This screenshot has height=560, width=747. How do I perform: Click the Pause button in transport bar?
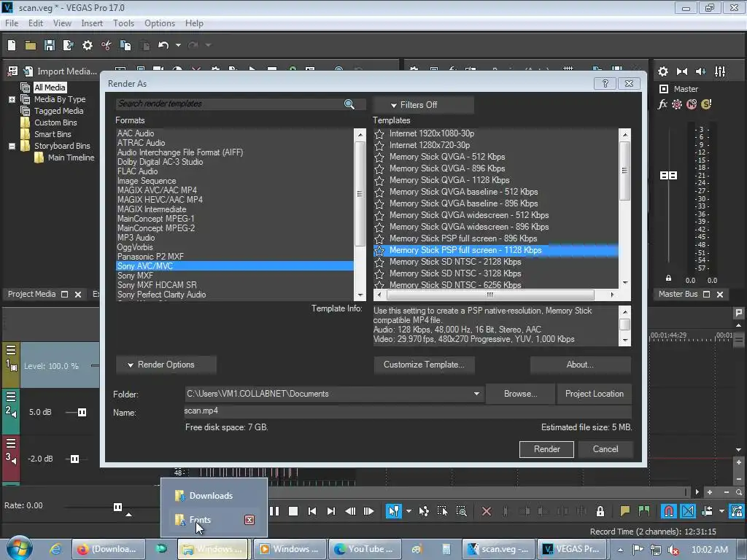pyautogui.click(x=274, y=511)
